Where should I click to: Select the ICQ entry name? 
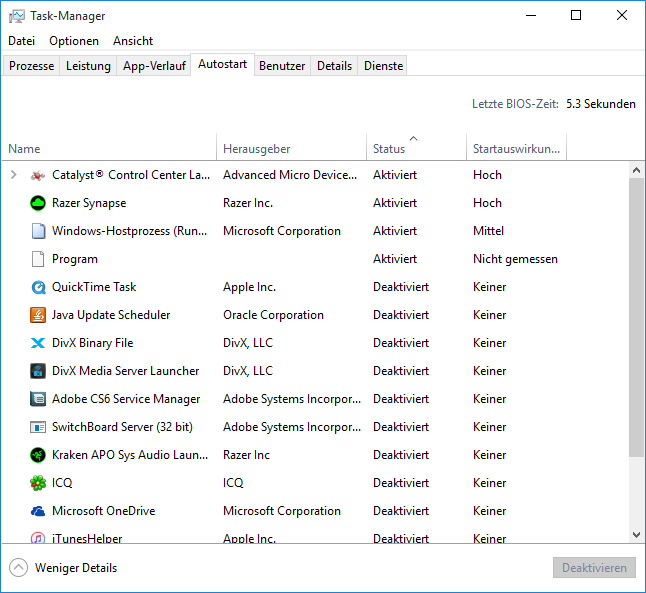[62, 483]
